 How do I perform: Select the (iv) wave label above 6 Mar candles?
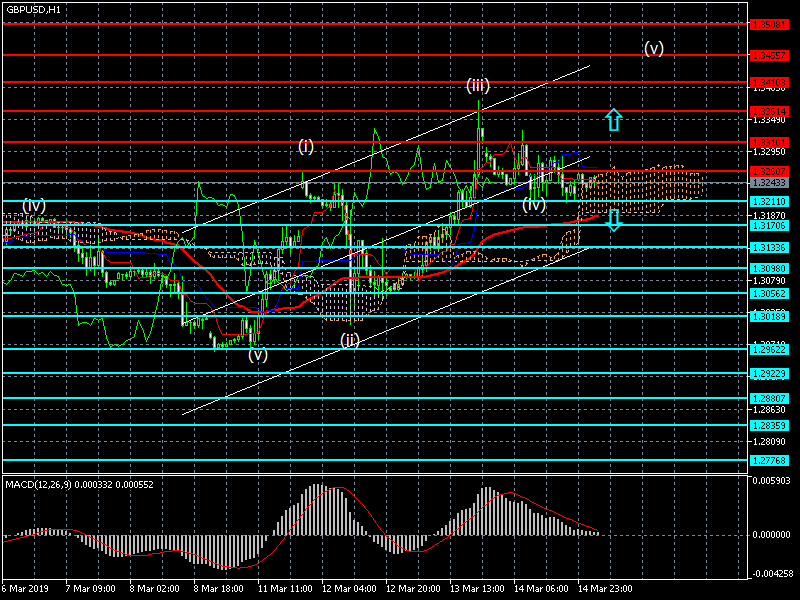point(34,206)
